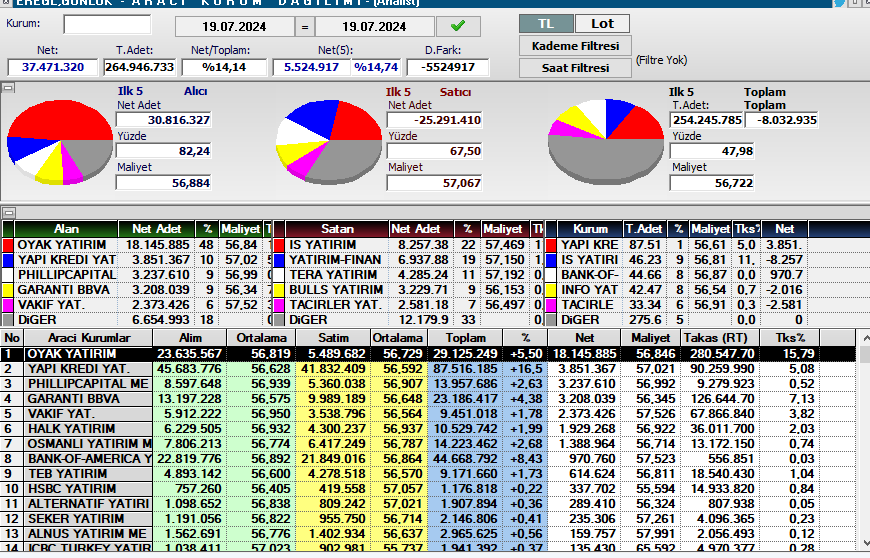Click red swatch beside IS YATIRIM in Satan table
The image size is (870, 558).
coord(279,245)
